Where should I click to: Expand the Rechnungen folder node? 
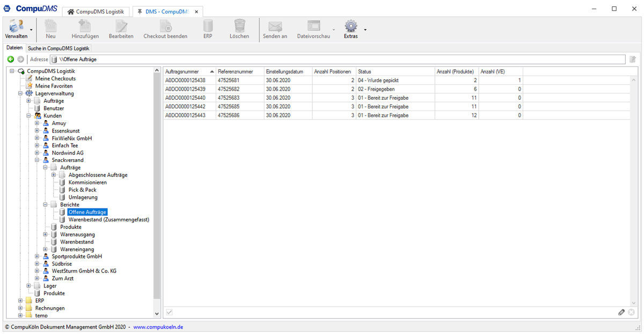(x=20, y=308)
